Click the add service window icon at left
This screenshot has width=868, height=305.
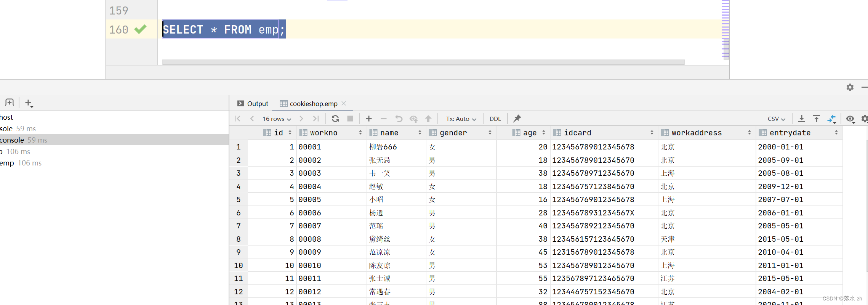10,102
